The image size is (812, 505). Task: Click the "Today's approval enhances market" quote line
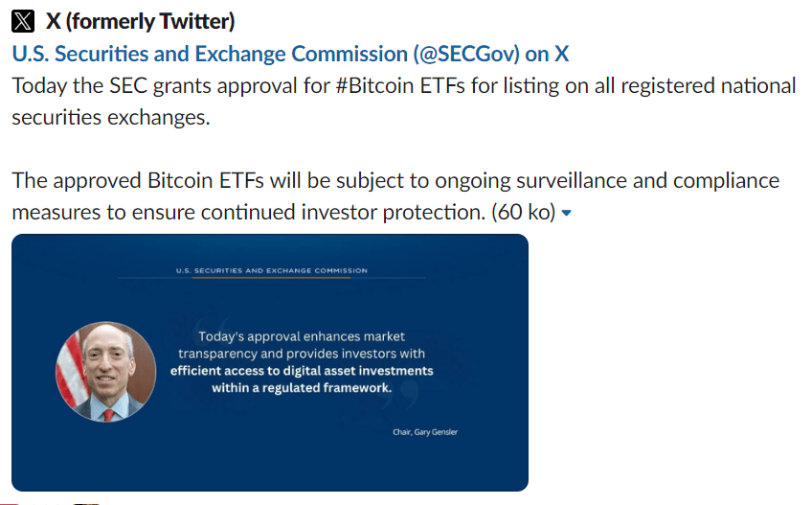tap(303, 335)
